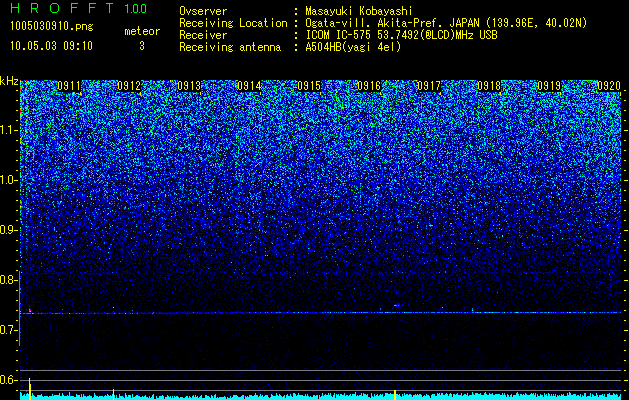The width and height of the screenshot is (629, 400).
Task: Click the date stamp 10.05.03 09:10
Action: [x=51, y=46]
